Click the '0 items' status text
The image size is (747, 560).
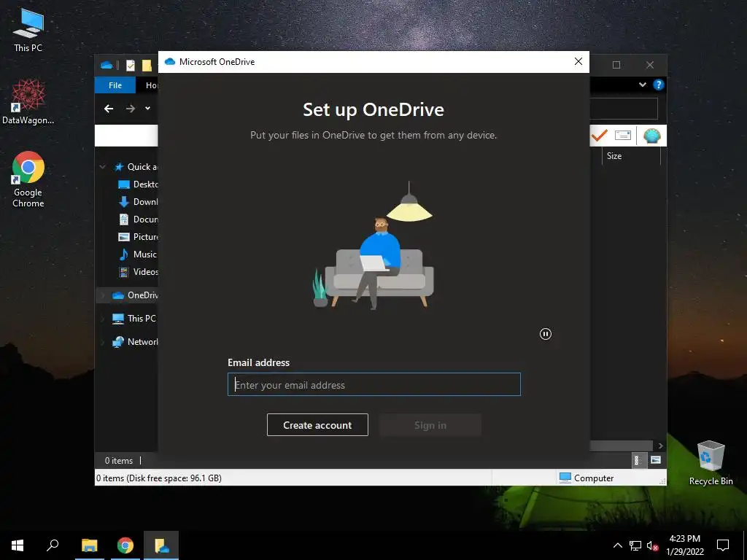[x=119, y=461]
